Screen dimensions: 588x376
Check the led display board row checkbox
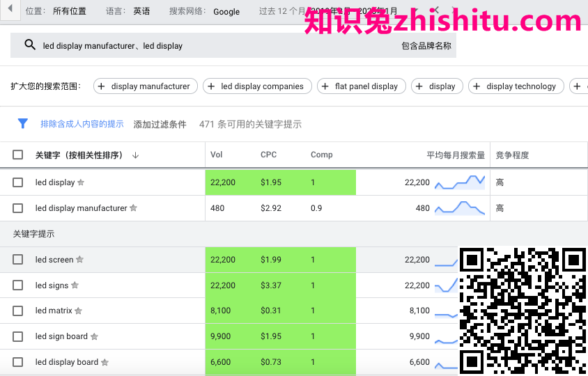[x=17, y=362]
